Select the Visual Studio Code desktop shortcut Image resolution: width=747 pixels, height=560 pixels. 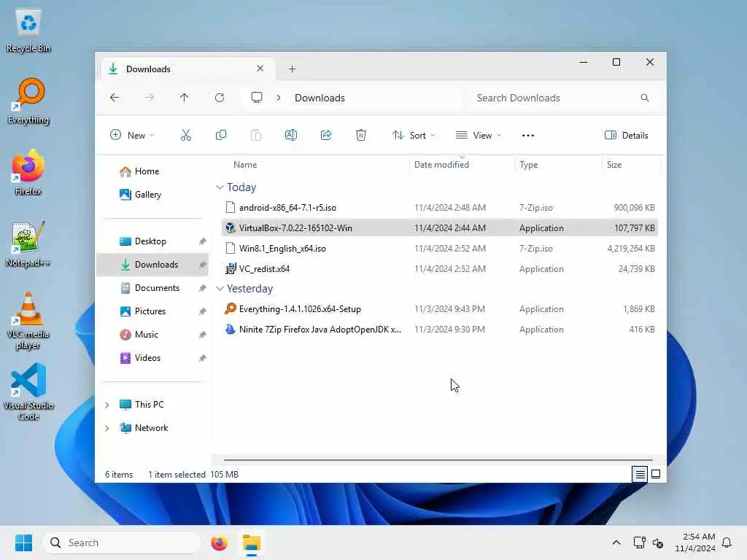point(28,392)
